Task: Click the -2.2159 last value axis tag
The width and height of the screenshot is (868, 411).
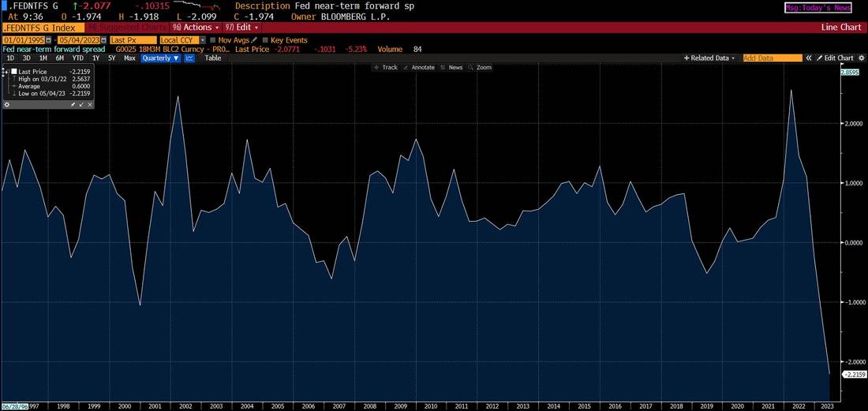Action: (x=854, y=375)
